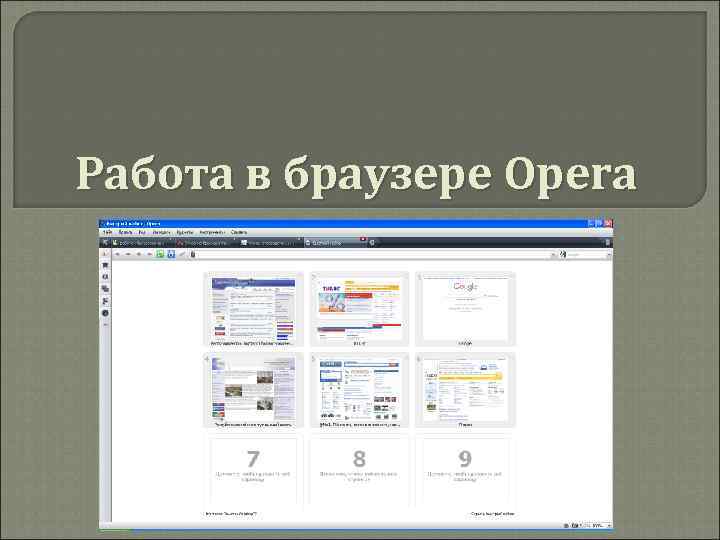The height and width of the screenshot is (540, 720).
Task: Expand the zoom percentage dropdown in the status bar
Action: (x=609, y=525)
